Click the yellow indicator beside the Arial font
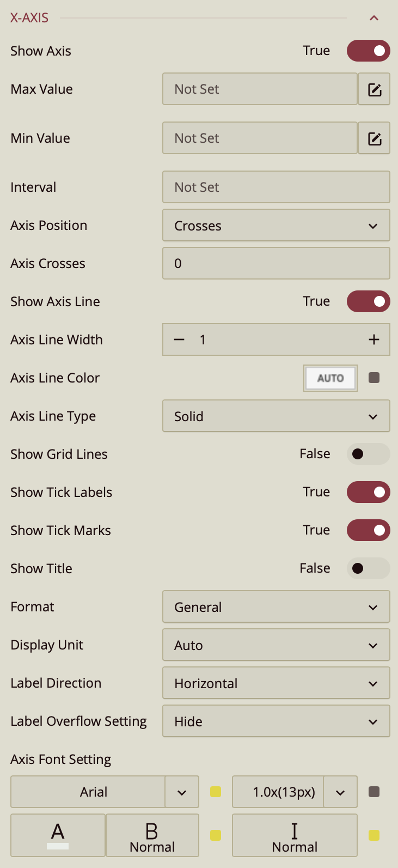 [216, 792]
